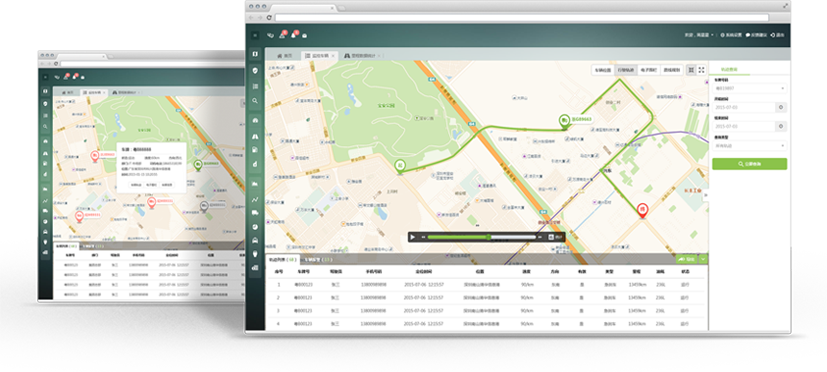
Task: Open the road icon in left sidebar
Action: (x=255, y=136)
